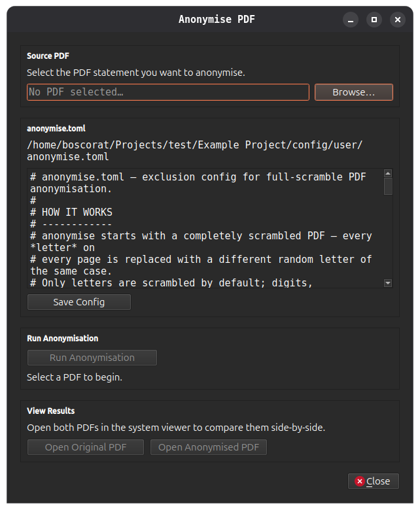The image size is (420, 510).
Task: Start the Run Anonymisation button
Action: click(92, 358)
